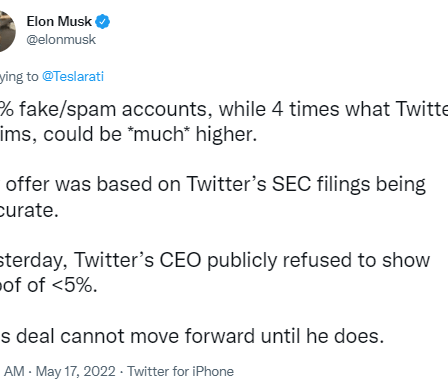Click the partially visible 'ying to' reply label
The image size is (448, 388).
[x=19, y=77]
